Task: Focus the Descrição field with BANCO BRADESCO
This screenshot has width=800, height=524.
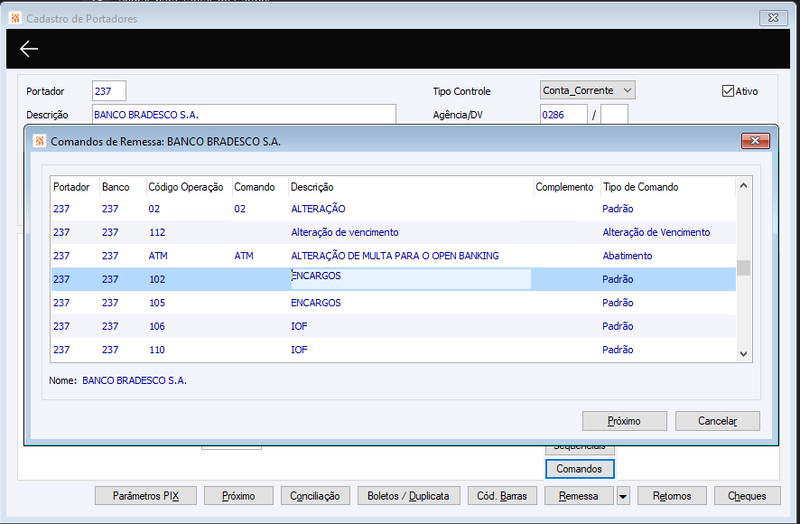Action: click(x=244, y=114)
